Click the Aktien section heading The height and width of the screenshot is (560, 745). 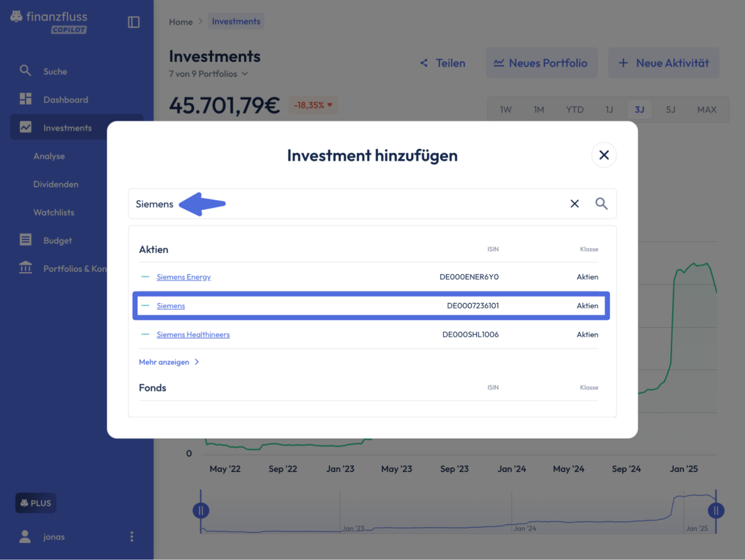pyautogui.click(x=153, y=249)
